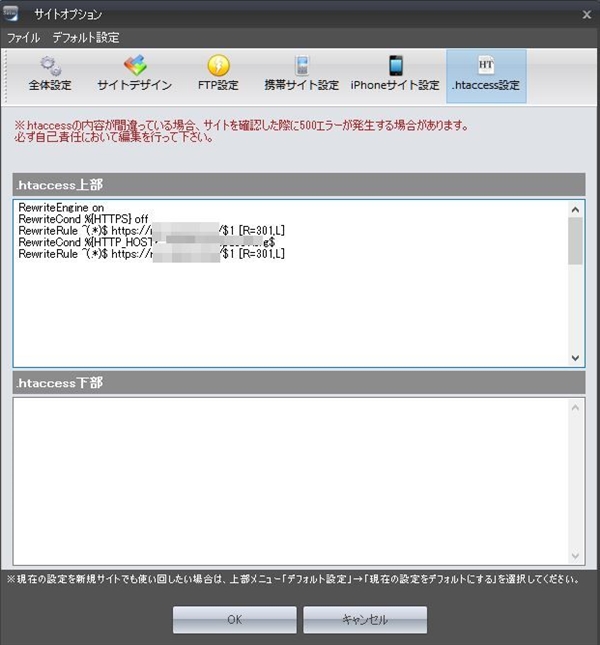Click the app icon in title bar

14,14
